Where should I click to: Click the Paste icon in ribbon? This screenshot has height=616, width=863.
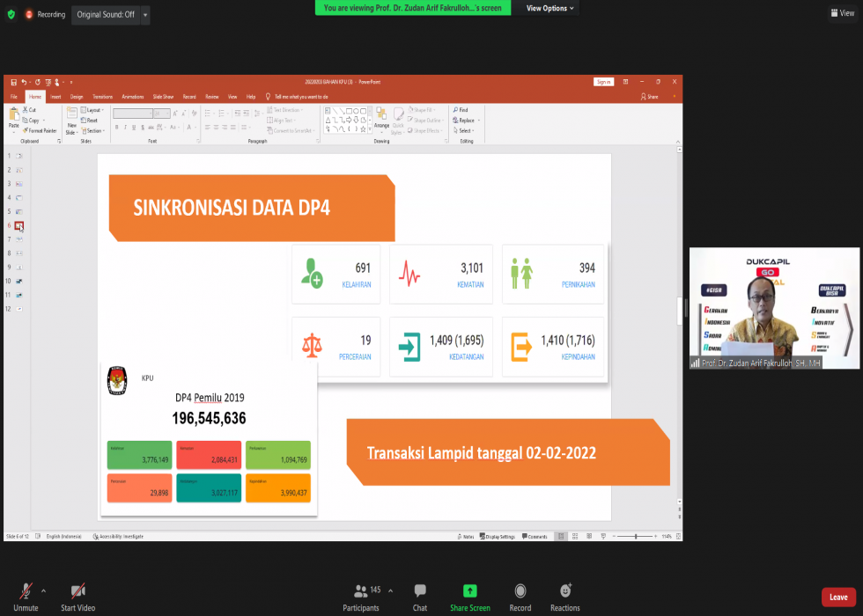coord(13,115)
